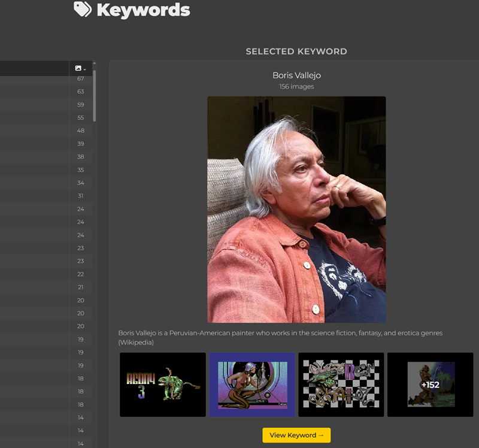Select the Boris Vallejo keyword title

(x=296, y=75)
